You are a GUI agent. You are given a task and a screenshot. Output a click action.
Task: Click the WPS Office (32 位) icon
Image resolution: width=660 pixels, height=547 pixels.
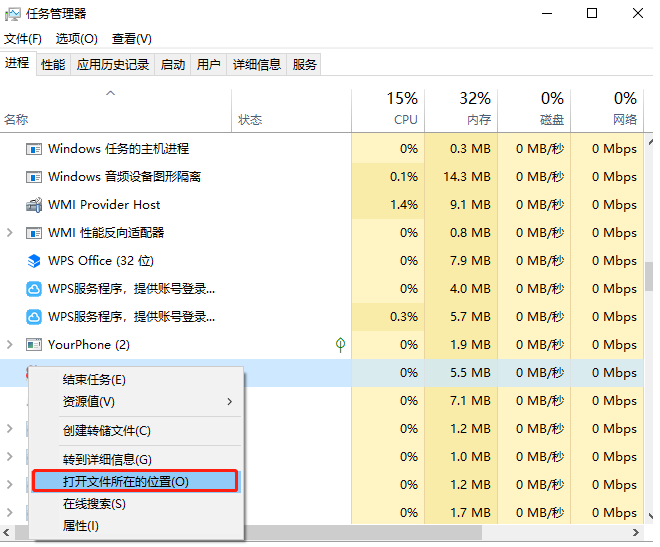32,261
